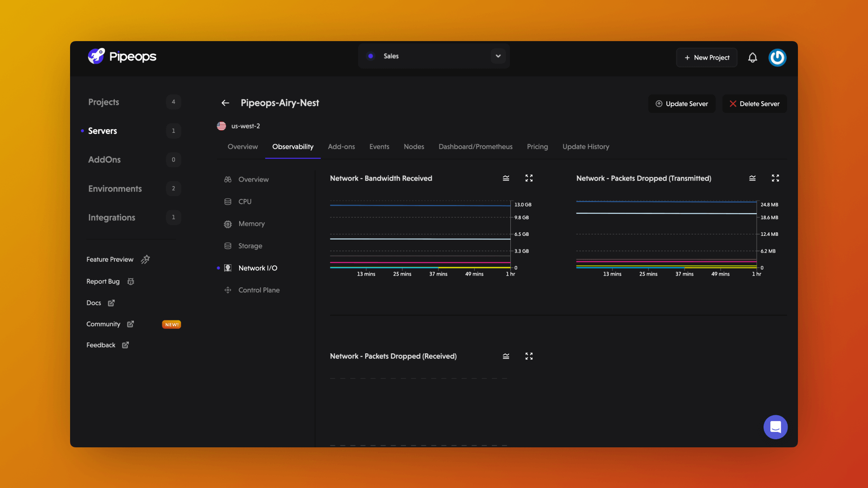
Task: Open Servers in the sidebar
Action: tap(103, 131)
